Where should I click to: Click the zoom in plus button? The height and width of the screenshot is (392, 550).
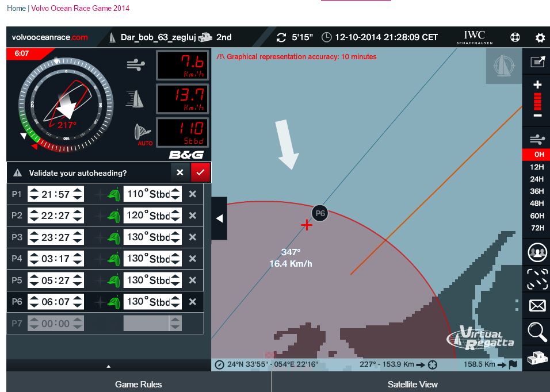coord(537,84)
